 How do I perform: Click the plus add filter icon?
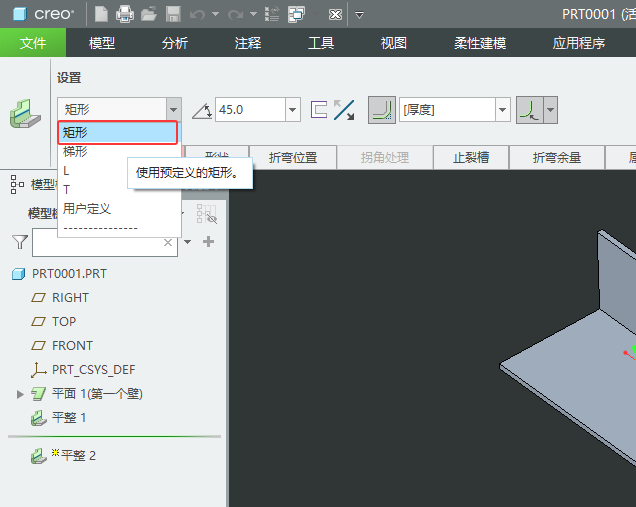click(208, 242)
